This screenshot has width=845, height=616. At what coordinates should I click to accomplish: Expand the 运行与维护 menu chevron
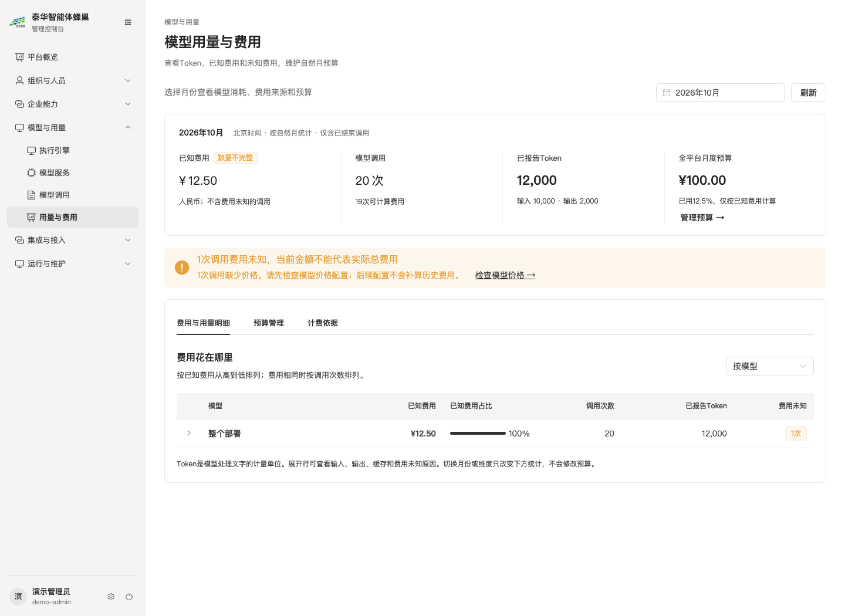tap(128, 263)
